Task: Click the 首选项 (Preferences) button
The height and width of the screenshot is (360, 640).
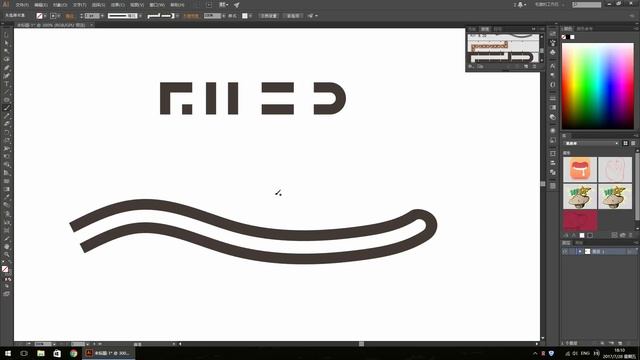Action: [293, 16]
